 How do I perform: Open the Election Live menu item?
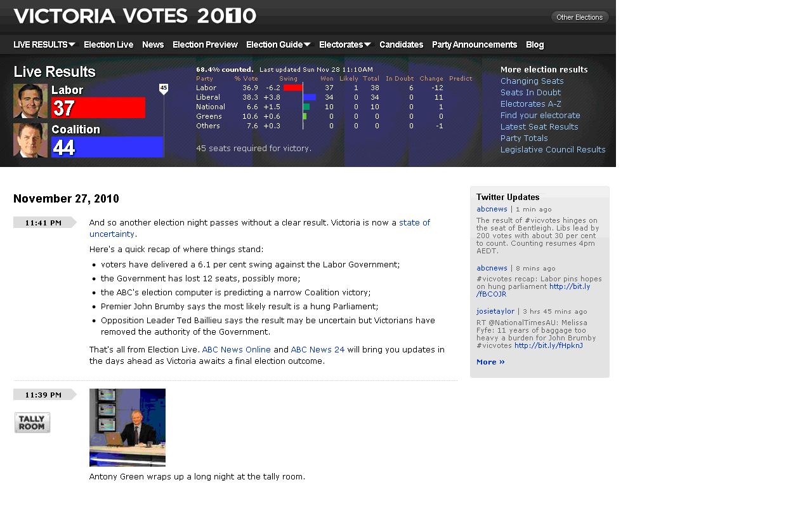click(x=108, y=44)
